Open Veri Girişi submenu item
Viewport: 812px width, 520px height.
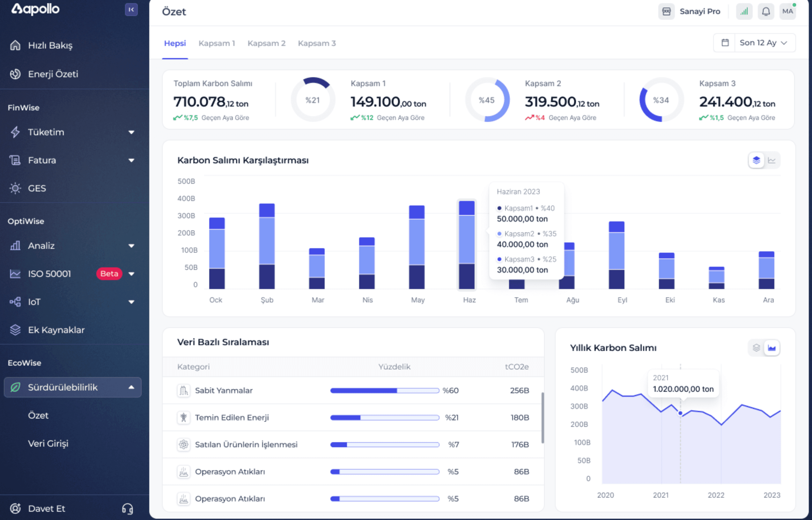[48, 443]
